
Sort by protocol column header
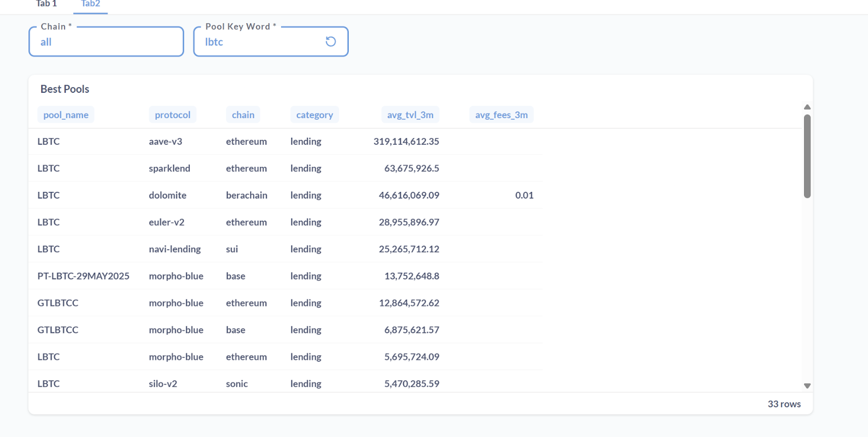173,115
